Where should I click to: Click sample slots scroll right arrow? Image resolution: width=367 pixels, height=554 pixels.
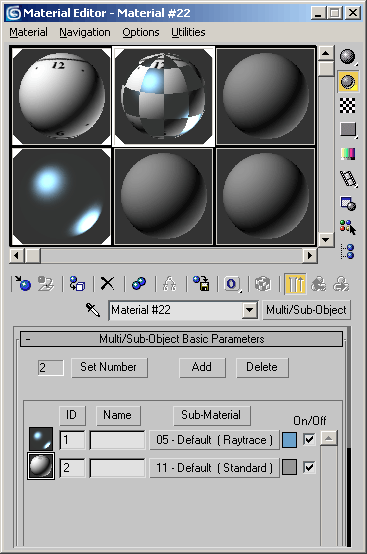[x=310, y=255]
